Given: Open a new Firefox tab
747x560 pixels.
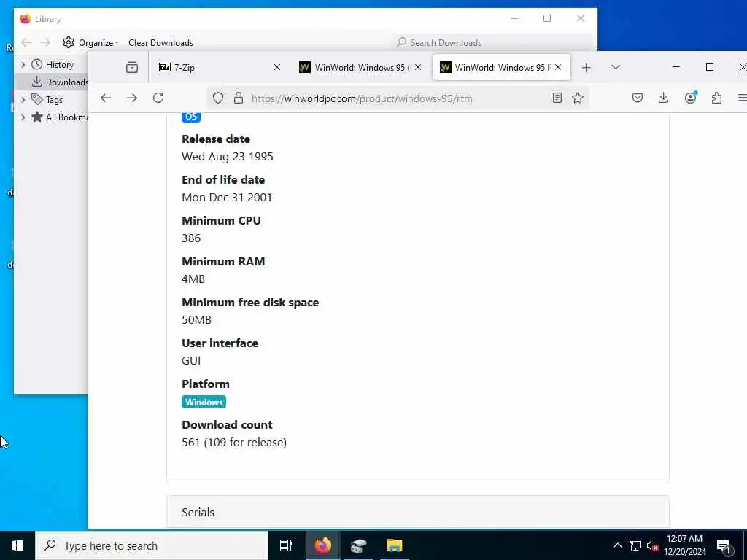Looking at the screenshot, I should tap(587, 68).
